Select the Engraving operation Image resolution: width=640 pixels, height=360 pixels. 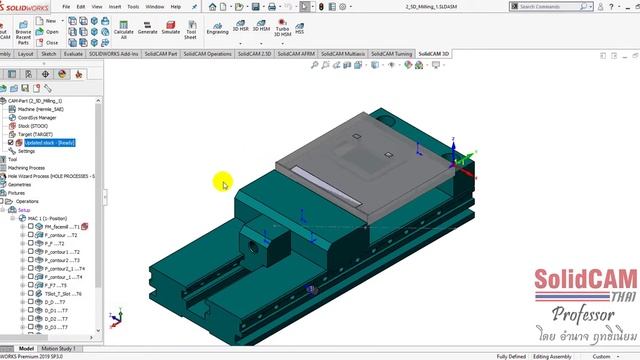217,29
